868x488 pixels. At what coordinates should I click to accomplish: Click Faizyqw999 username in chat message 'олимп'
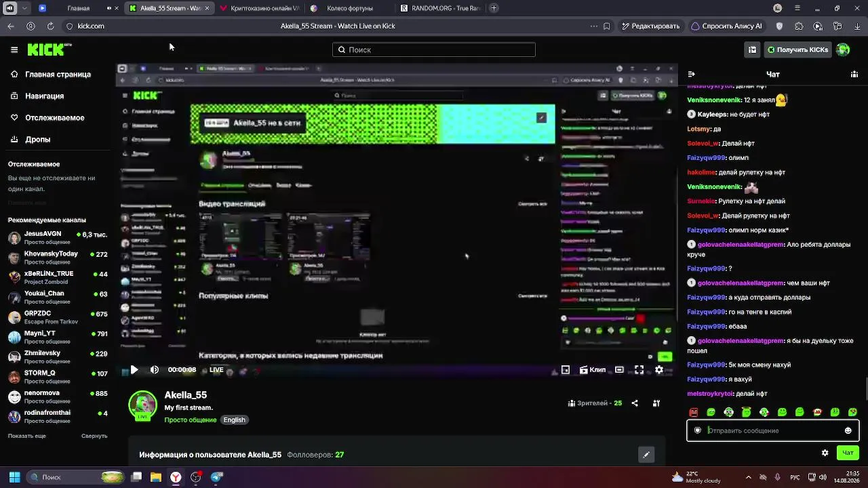point(706,158)
